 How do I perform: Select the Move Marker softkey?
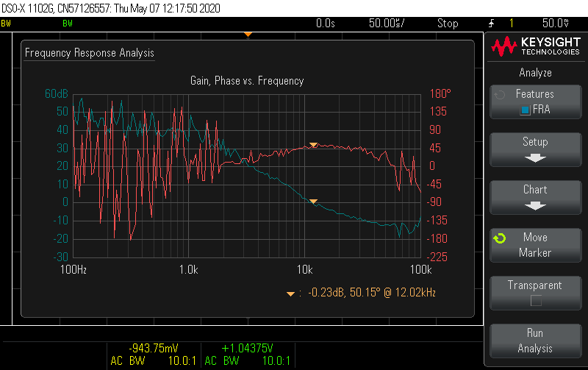coord(536,245)
